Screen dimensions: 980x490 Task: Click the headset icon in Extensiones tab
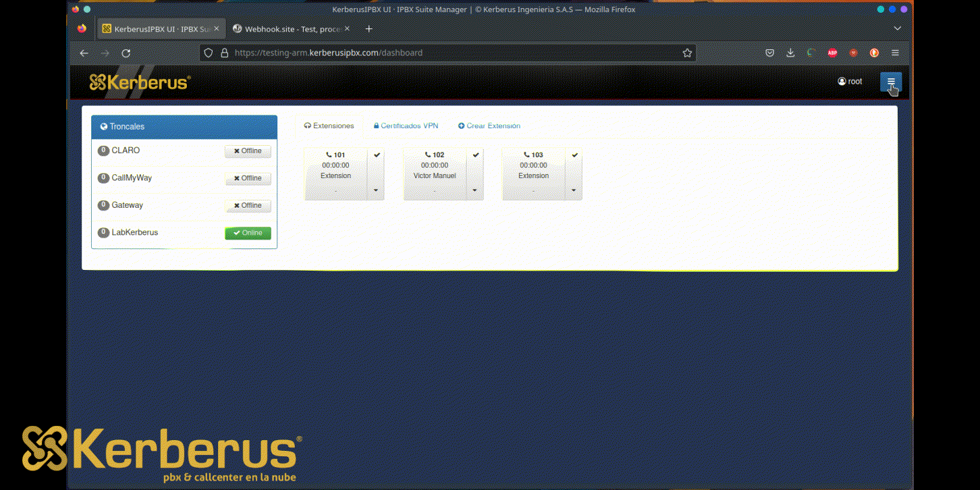(308, 126)
